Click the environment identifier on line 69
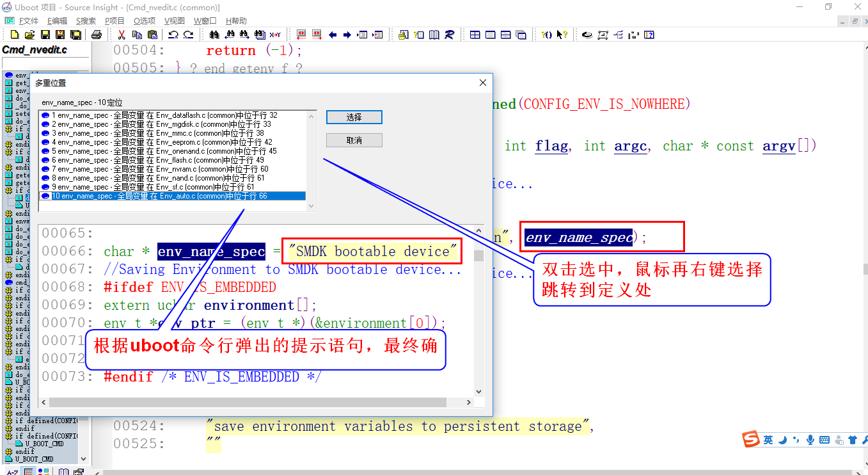868x475 pixels. pos(249,305)
